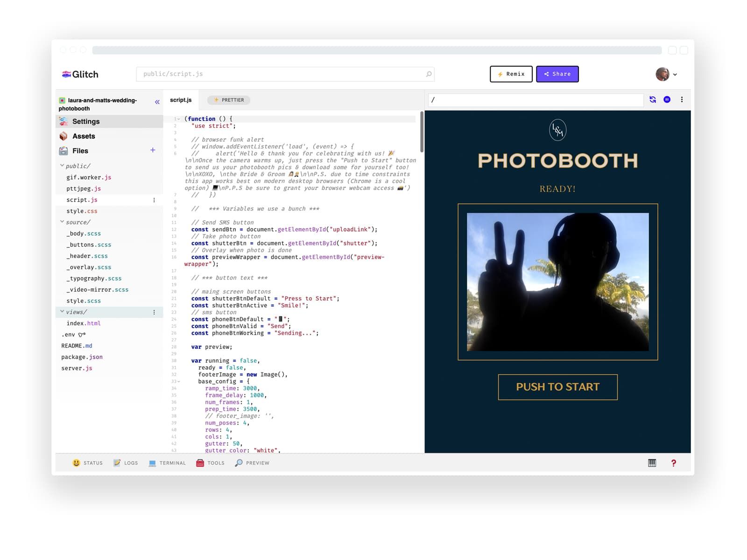This screenshot has height=560, width=747.
Task: Open _body.scss file
Action: click(84, 233)
